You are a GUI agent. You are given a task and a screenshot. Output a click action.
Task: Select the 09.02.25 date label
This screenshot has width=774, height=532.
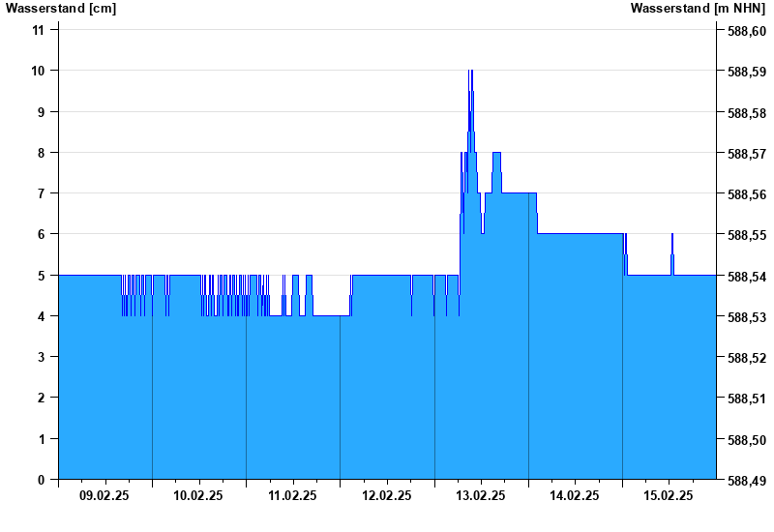tap(104, 495)
